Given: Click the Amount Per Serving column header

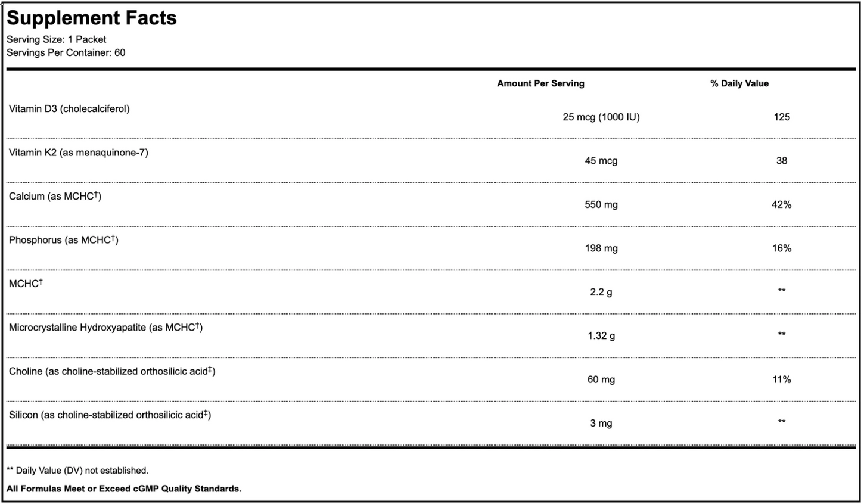Looking at the screenshot, I should [540, 83].
